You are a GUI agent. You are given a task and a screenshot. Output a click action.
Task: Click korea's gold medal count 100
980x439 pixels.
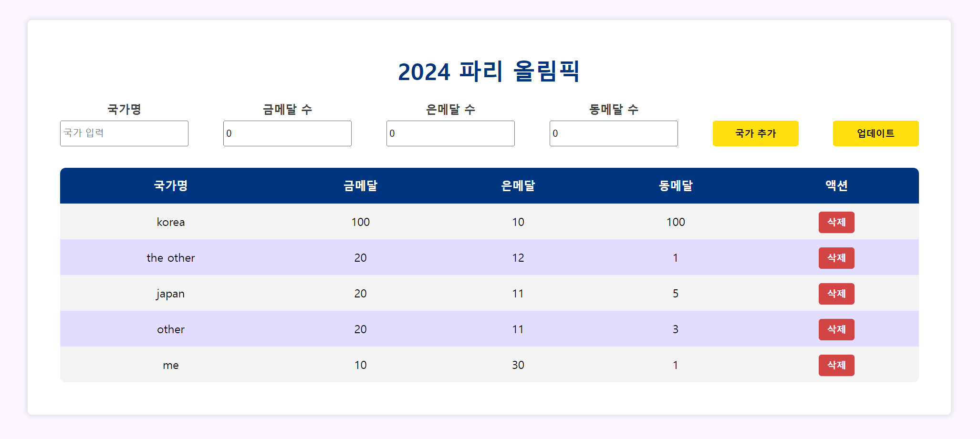click(x=361, y=222)
